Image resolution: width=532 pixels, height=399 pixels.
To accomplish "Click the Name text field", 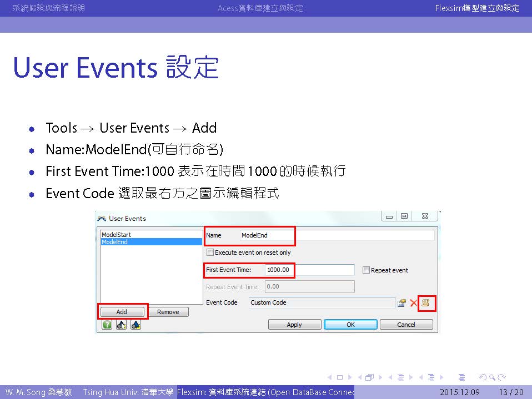I will pyautogui.click(x=337, y=235).
